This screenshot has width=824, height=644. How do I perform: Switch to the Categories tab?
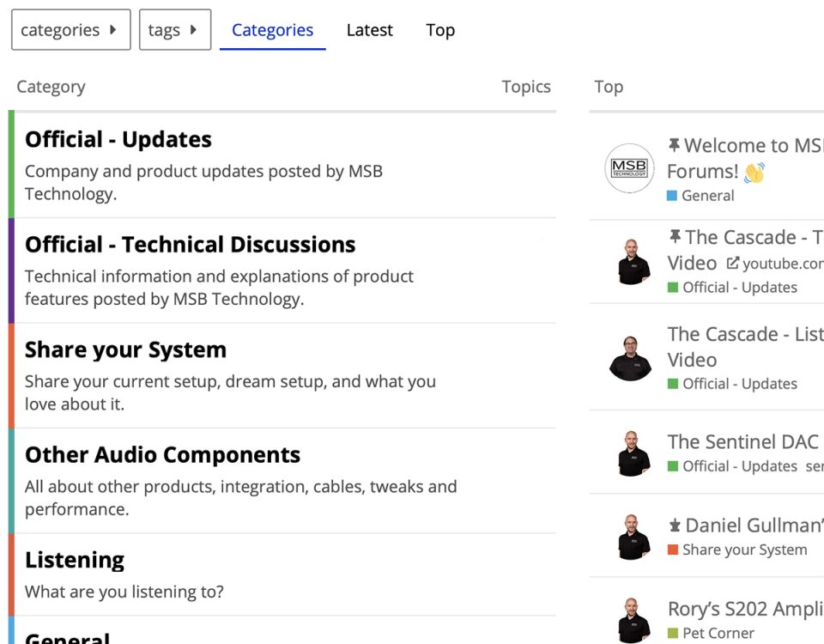point(272,30)
